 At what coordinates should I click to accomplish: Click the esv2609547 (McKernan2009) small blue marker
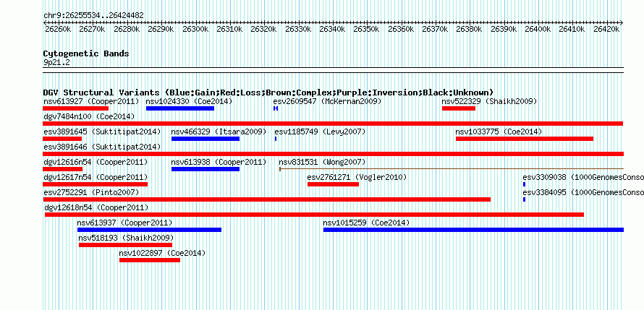click(x=276, y=108)
